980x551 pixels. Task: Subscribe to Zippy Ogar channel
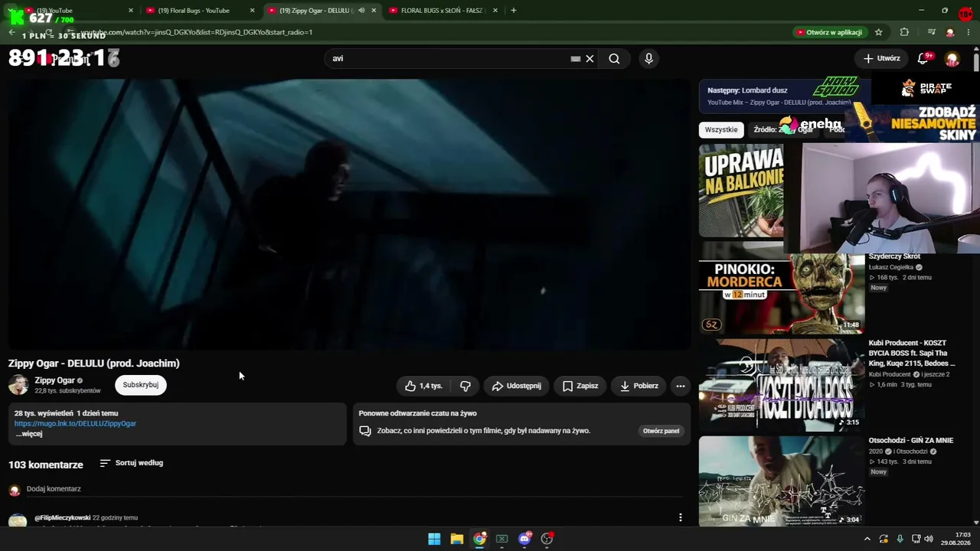tap(141, 385)
